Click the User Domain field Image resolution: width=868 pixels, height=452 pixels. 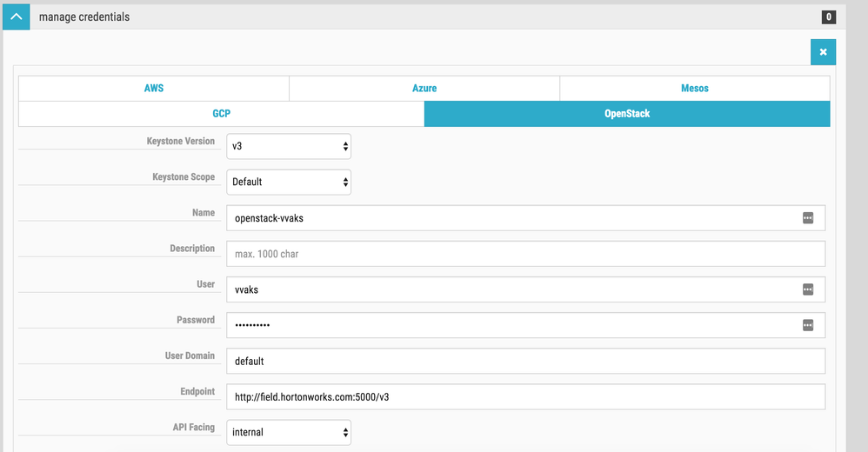coord(525,361)
